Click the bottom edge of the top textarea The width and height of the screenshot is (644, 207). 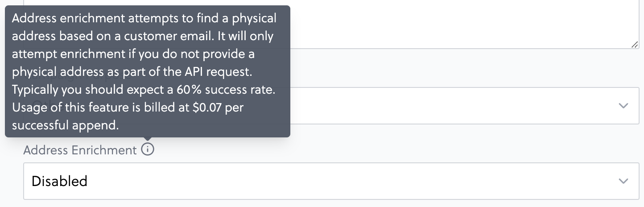tap(465, 48)
